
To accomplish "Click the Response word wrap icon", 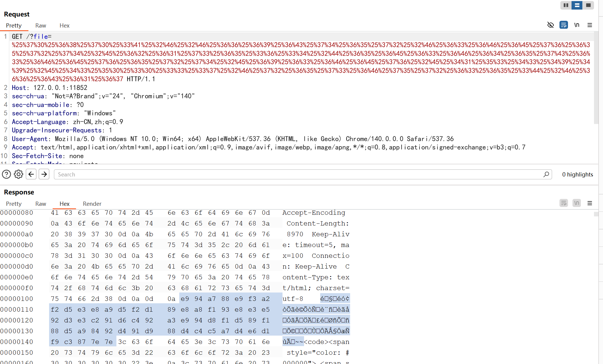I will [563, 203].
